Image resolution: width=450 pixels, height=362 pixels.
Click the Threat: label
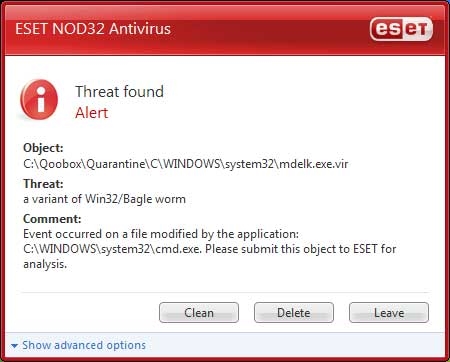(x=43, y=184)
